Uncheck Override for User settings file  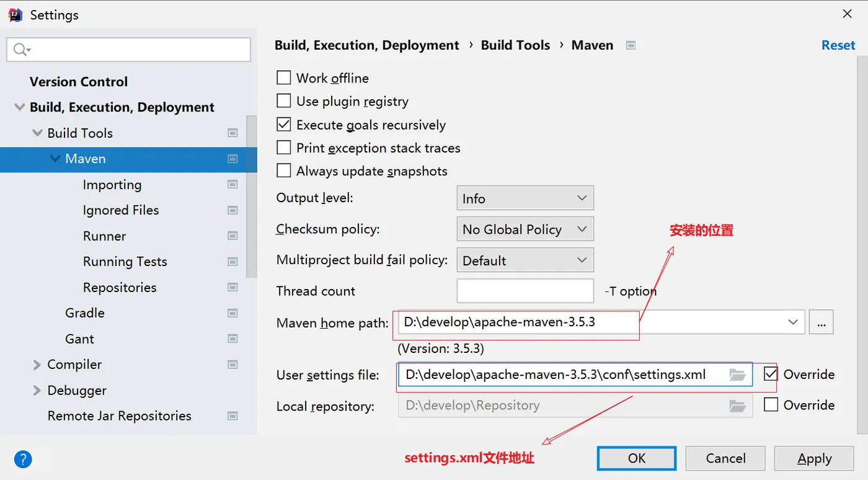click(x=771, y=374)
